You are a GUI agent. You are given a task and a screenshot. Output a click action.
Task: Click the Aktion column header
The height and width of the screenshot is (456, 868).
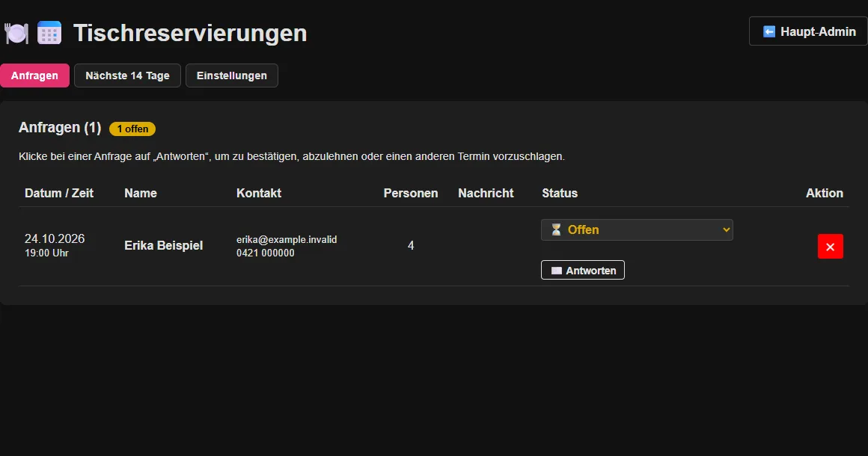coord(825,193)
